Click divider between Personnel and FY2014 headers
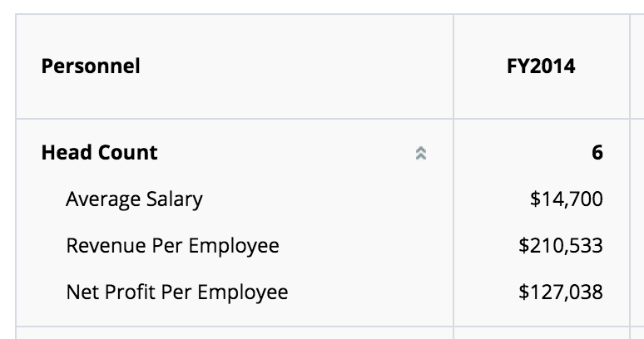The height and width of the screenshot is (339, 644). click(453, 66)
